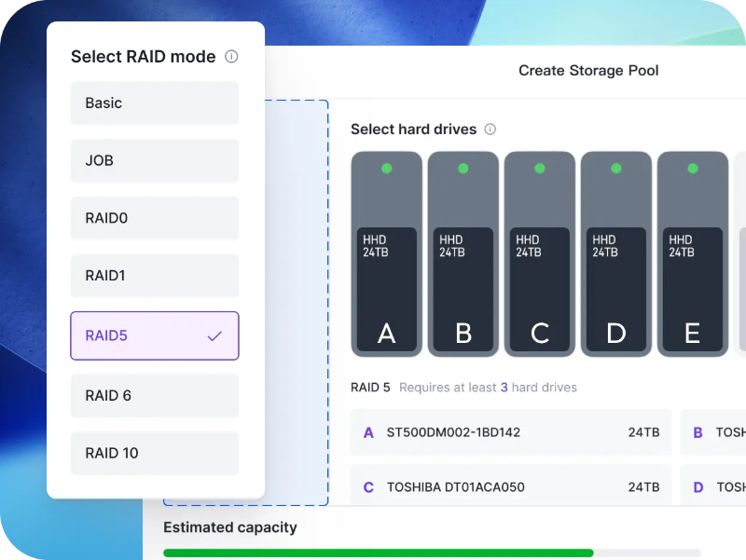
Task: Open the Select RAID mode info tooltip
Action: tap(231, 56)
